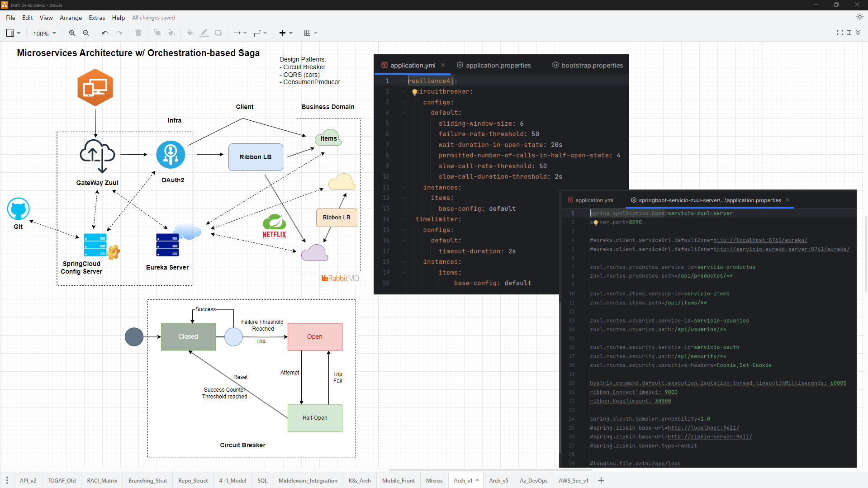The image size is (868, 488).
Task: Zoom out with the magnifier minus
Action: (86, 33)
